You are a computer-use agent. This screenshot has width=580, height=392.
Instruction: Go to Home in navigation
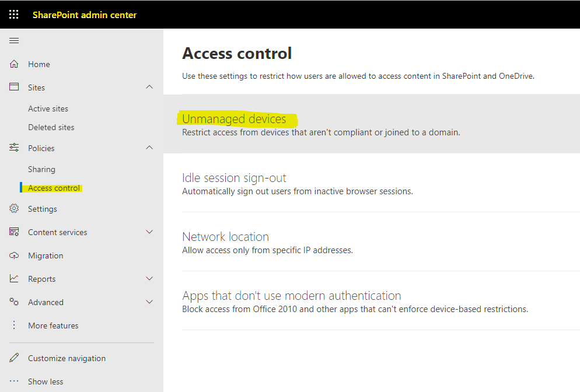pos(39,64)
